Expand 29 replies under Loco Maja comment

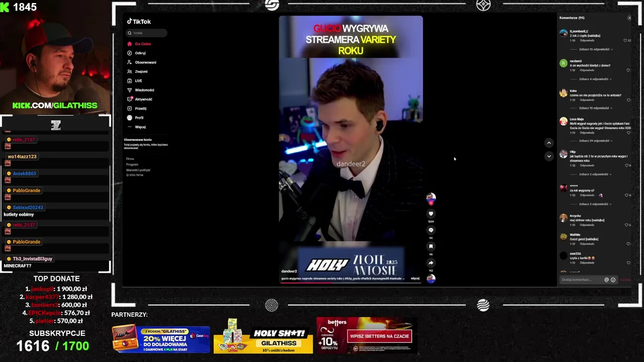(596, 141)
